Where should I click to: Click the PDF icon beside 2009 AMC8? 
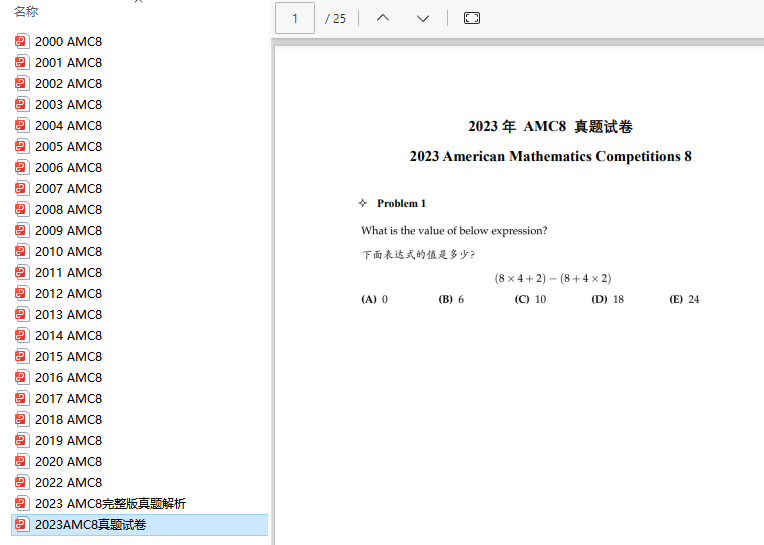[x=21, y=230]
